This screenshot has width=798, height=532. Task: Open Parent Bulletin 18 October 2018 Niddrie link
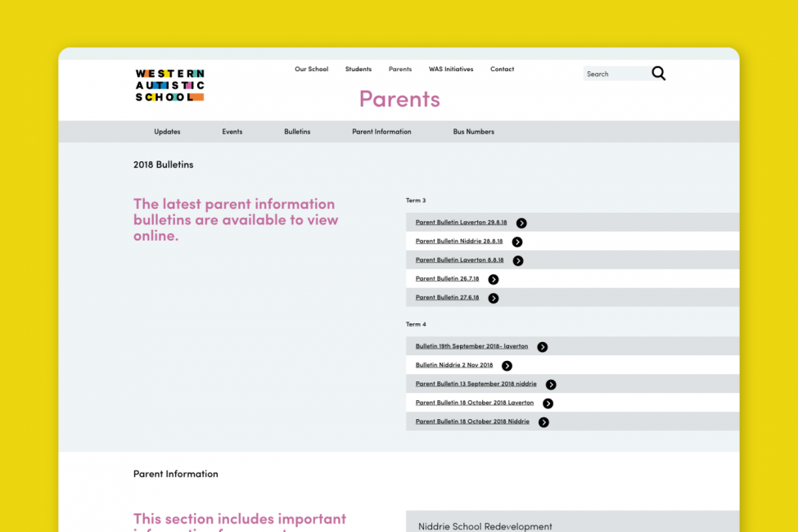point(472,422)
